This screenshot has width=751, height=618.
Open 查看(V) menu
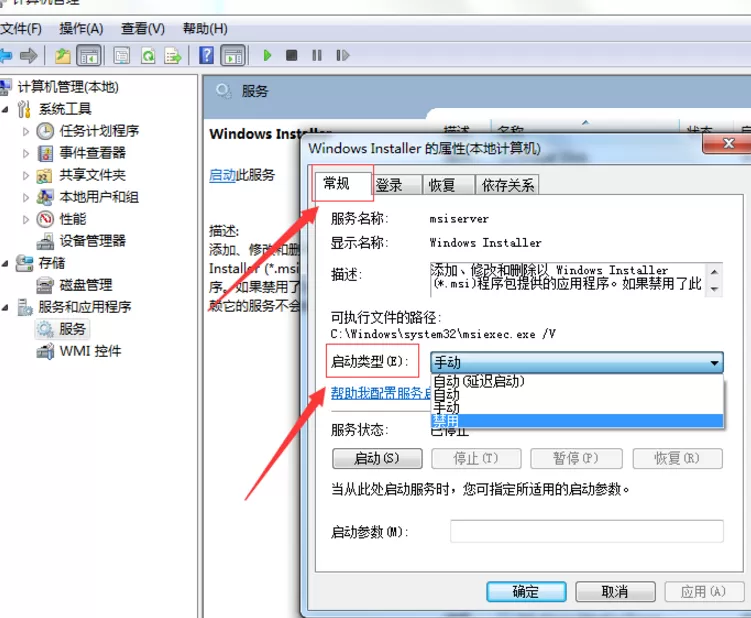click(x=143, y=29)
